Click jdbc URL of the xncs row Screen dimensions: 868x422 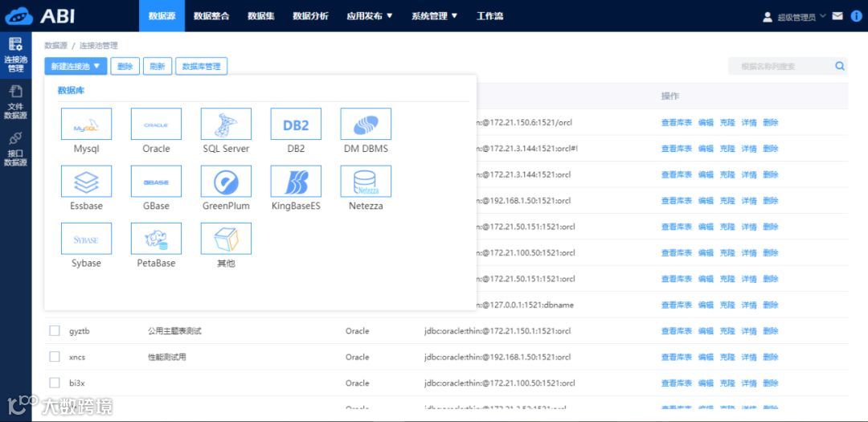coord(497,357)
